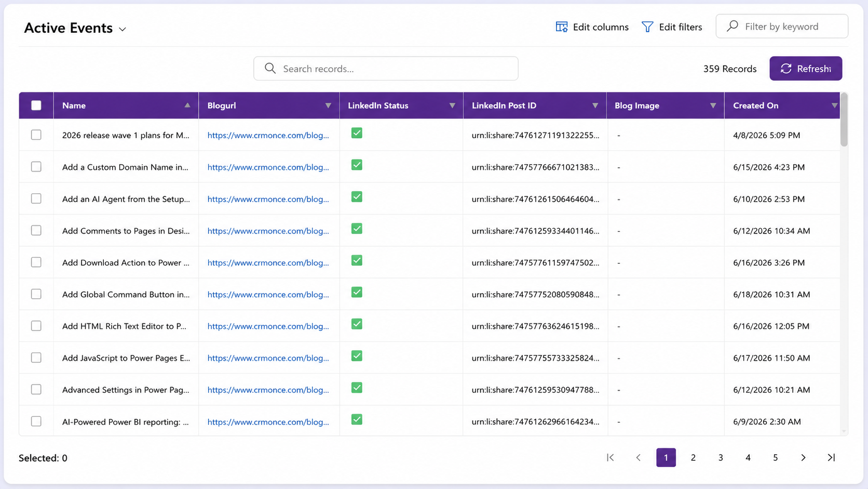The width and height of the screenshot is (868, 489).
Task: Select the Advanced Settings in Power Pages checkbox
Action: [36, 389]
